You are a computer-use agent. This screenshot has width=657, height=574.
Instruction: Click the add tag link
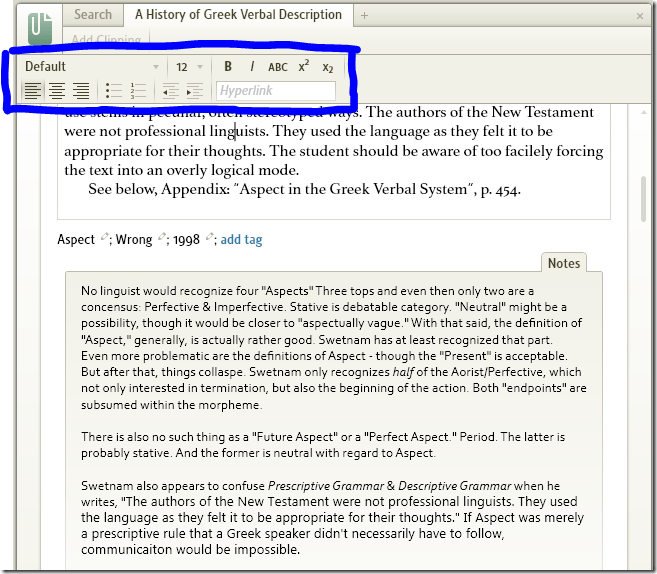point(241,240)
